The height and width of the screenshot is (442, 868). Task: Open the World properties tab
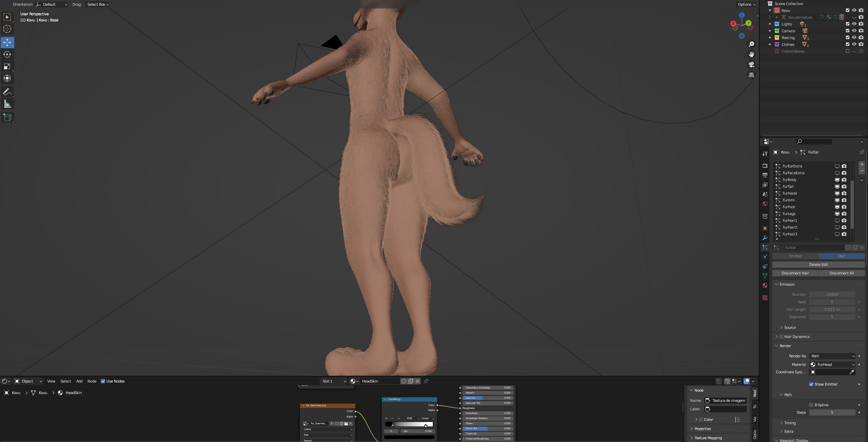765,204
